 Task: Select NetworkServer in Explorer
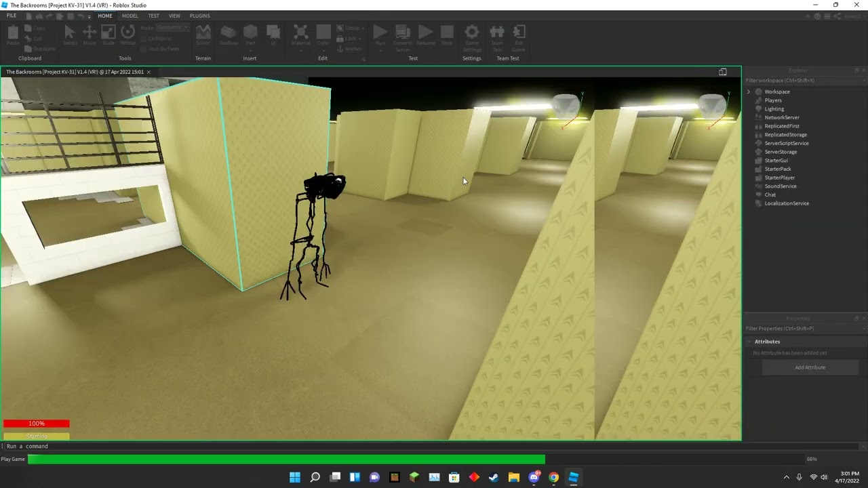point(782,117)
